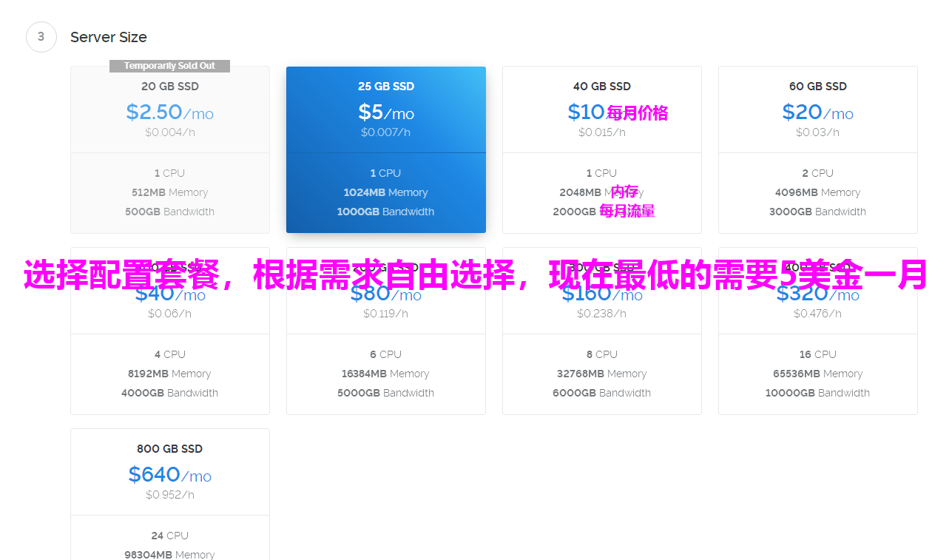Click the "6000GB Bandwidth" spec line
Screen dimensions: 949x560
[602, 393]
